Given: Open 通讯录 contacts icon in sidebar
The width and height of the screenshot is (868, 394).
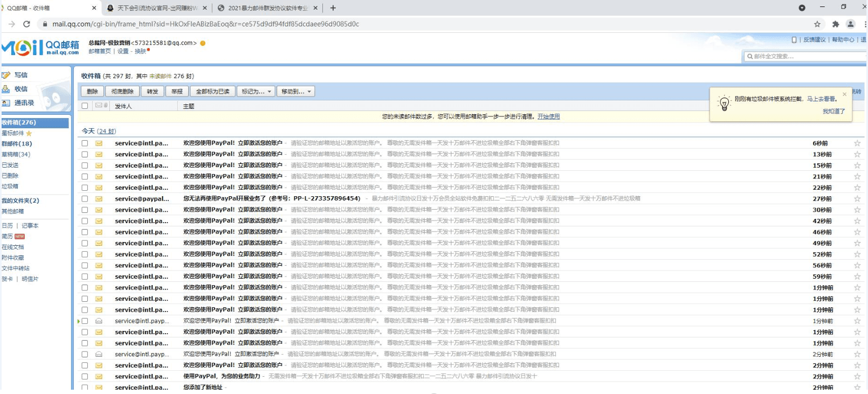Looking at the screenshot, I should pos(6,103).
